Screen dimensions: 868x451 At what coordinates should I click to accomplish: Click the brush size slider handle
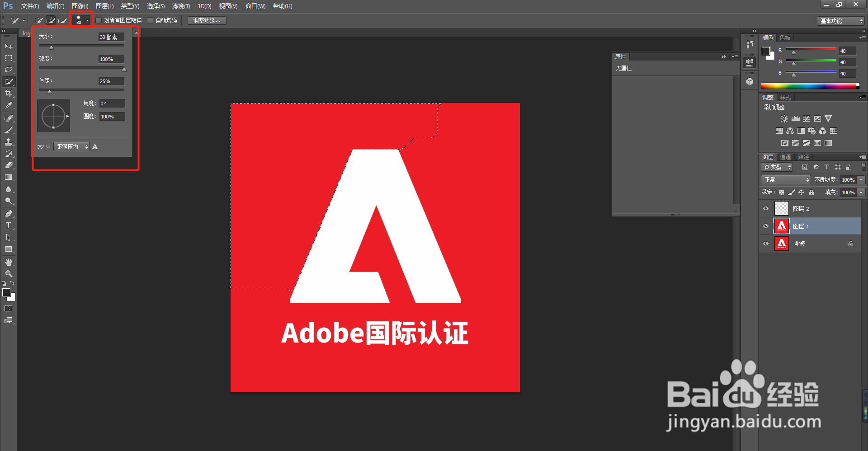[51, 47]
